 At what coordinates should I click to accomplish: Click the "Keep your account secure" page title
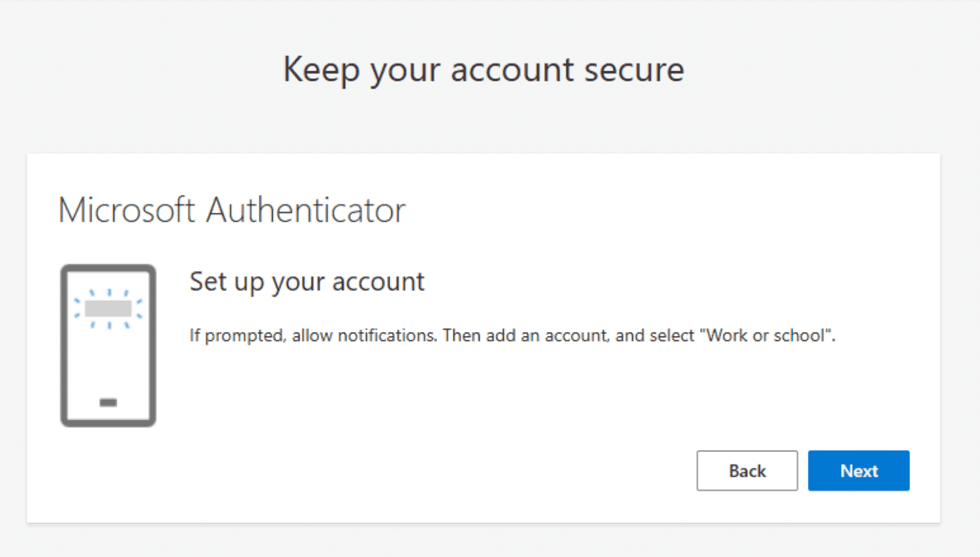tap(483, 69)
